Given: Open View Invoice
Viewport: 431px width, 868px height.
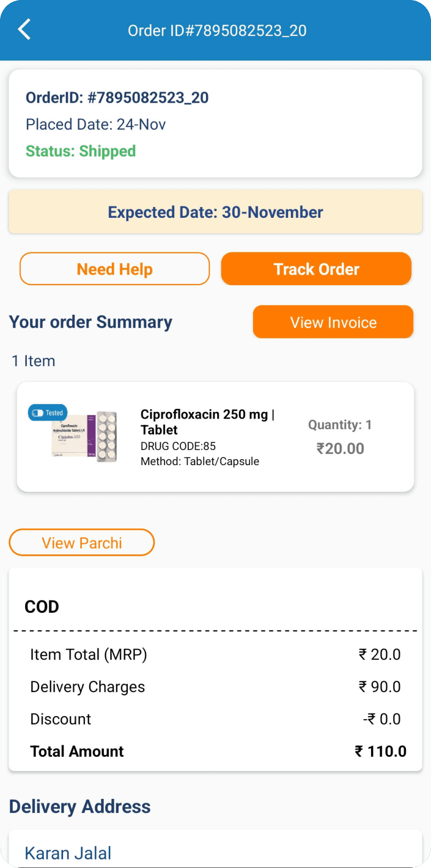Looking at the screenshot, I should 333,322.
